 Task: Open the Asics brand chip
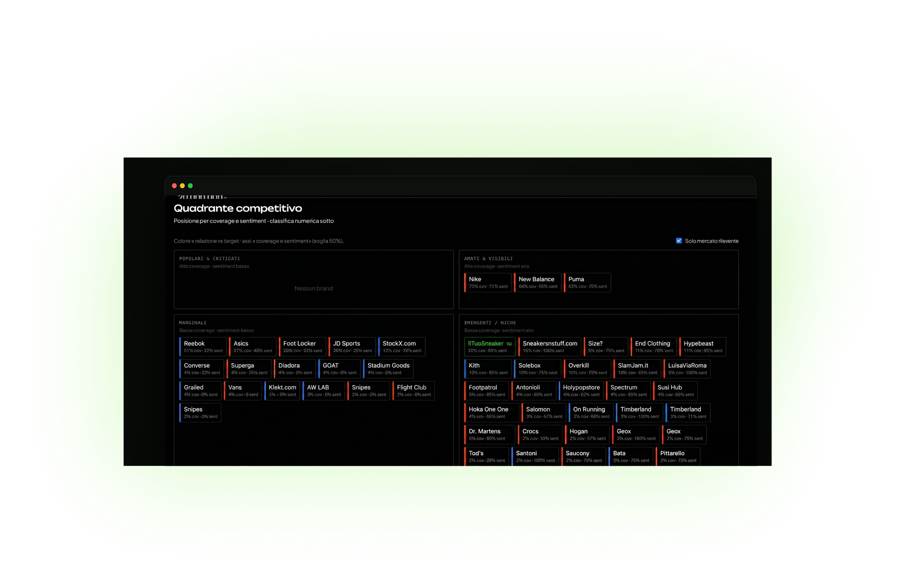[252, 347]
